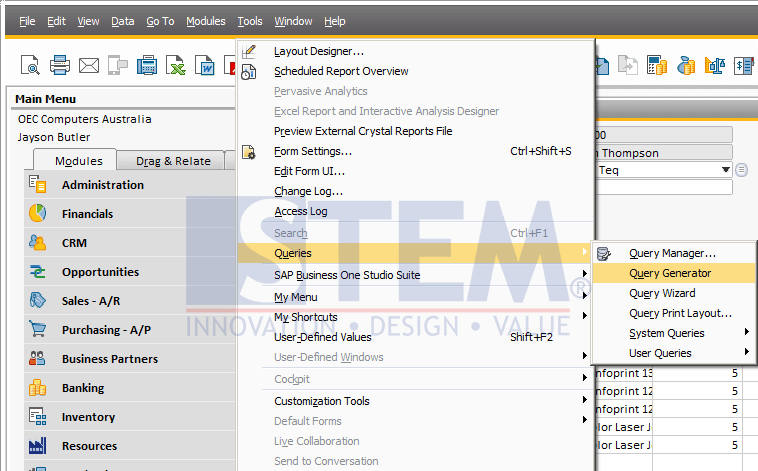This screenshot has width=758, height=471.
Task: Expand User Queries submenu
Action: tap(674, 353)
